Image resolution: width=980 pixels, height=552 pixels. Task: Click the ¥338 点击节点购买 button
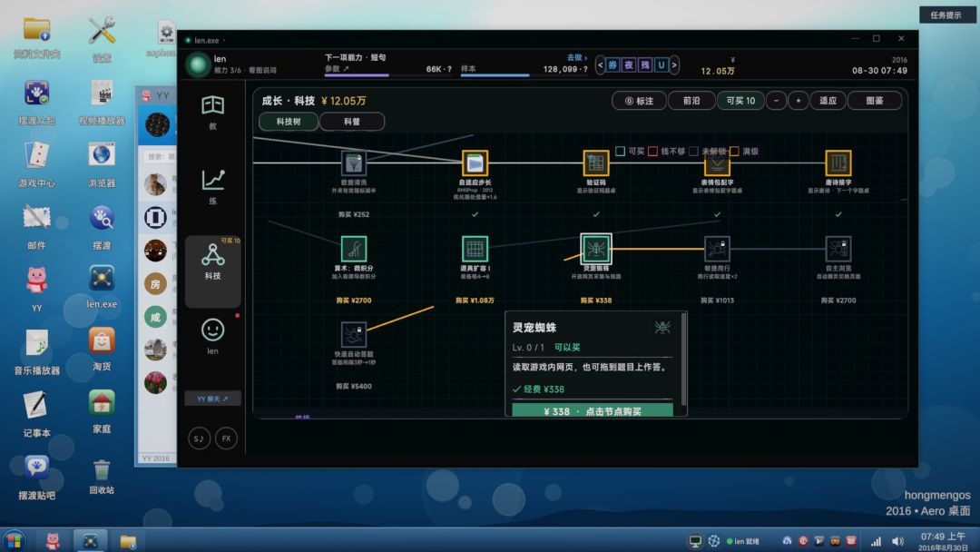pyautogui.click(x=592, y=410)
